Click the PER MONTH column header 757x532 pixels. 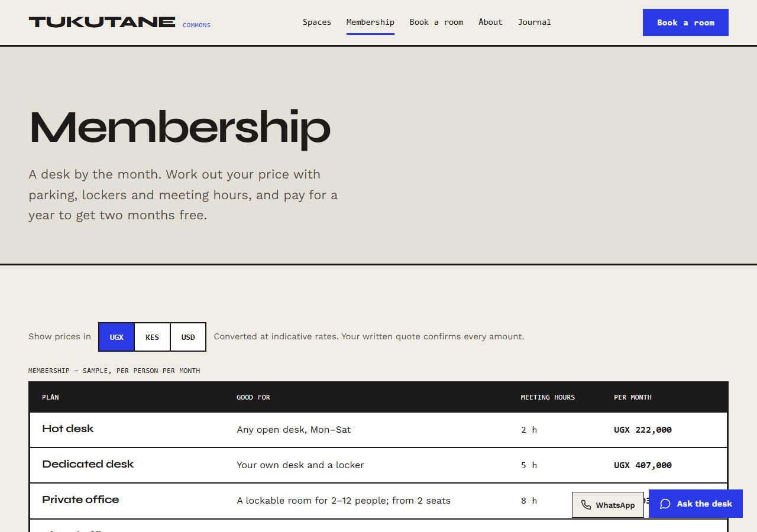click(633, 397)
